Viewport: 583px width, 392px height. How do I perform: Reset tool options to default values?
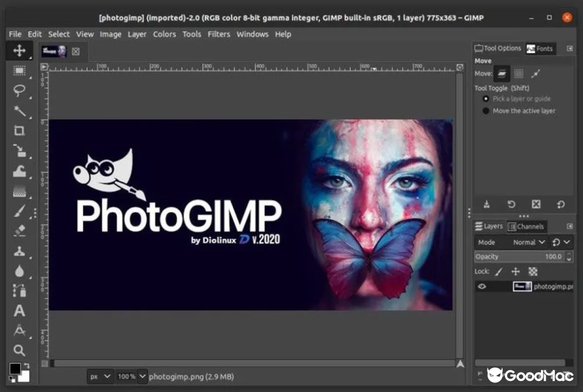(x=561, y=204)
